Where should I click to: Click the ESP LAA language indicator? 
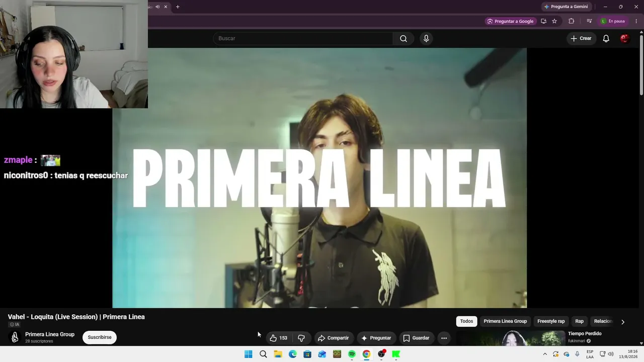click(x=590, y=354)
